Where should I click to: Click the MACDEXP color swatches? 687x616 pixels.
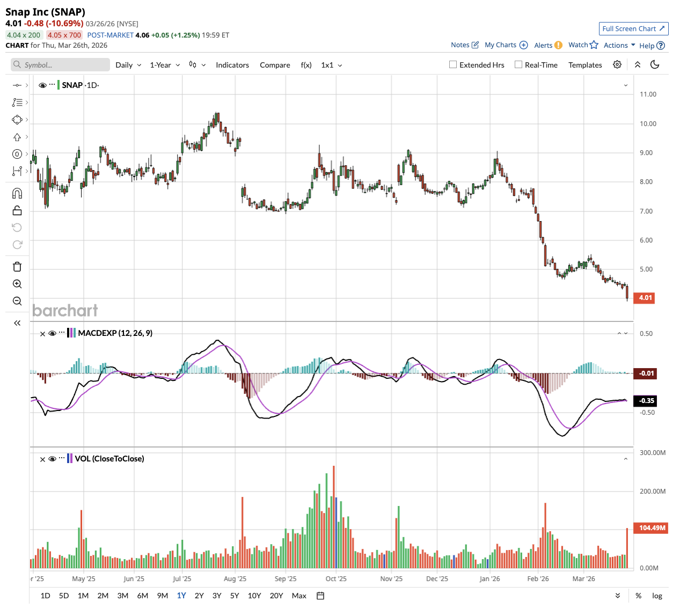click(71, 333)
